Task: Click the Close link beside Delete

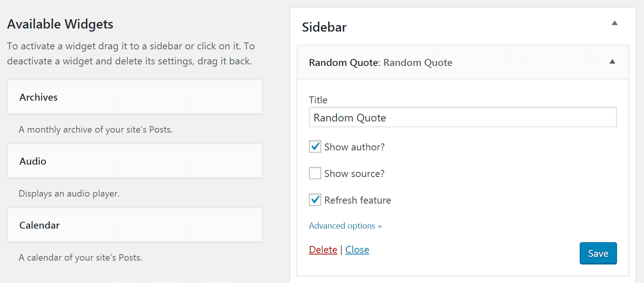Action: coord(357,250)
